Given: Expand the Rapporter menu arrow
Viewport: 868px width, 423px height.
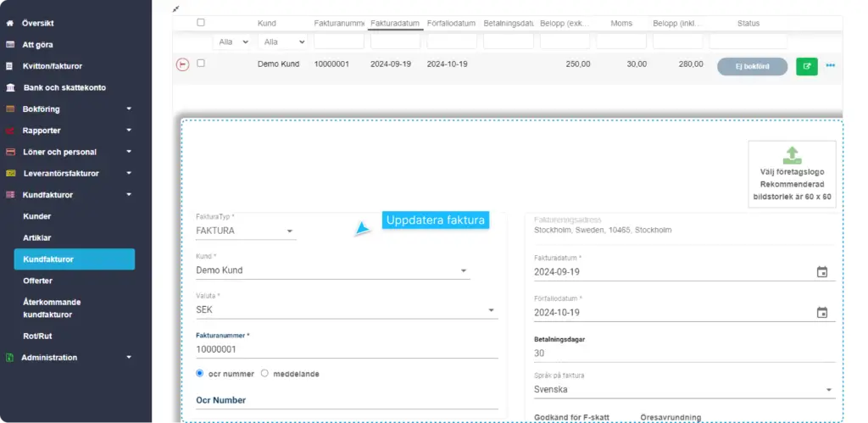Looking at the screenshot, I should [x=129, y=131].
